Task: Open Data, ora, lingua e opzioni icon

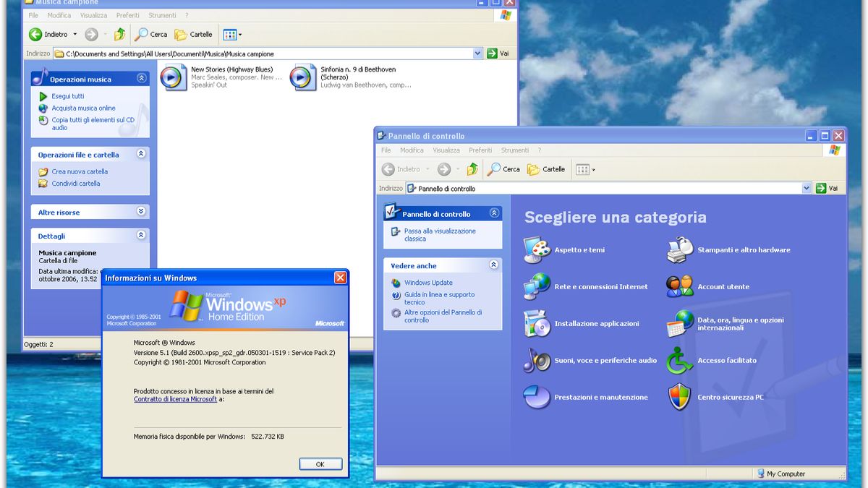Action: pyautogui.click(x=680, y=324)
